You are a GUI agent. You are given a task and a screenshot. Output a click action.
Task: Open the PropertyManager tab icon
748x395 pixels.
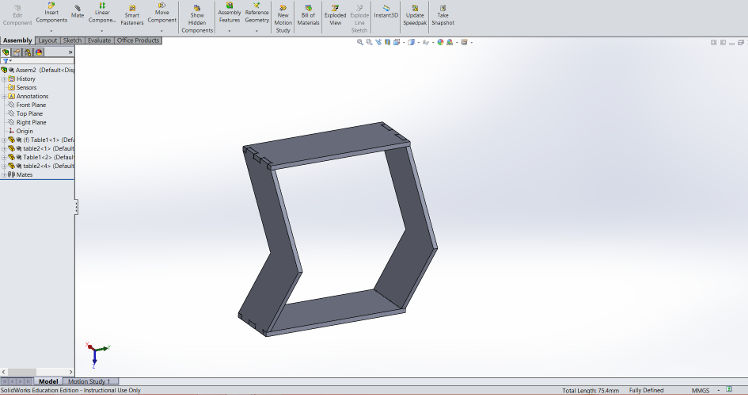point(17,52)
